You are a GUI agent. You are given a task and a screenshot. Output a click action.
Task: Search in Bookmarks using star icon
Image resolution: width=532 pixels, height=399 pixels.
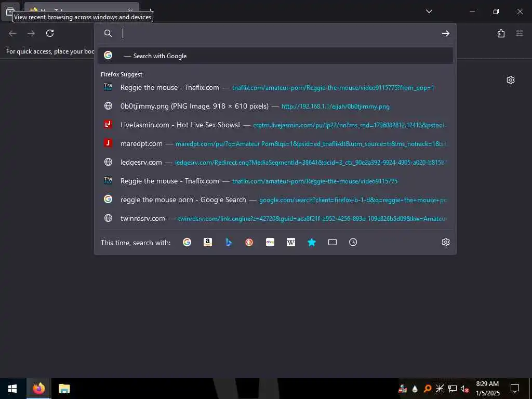pos(312,242)
